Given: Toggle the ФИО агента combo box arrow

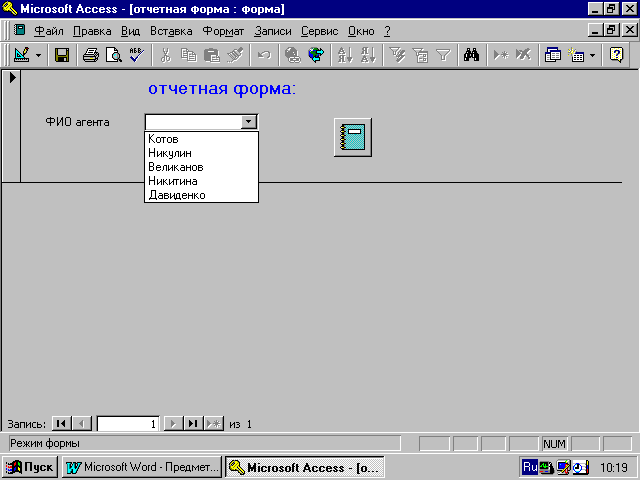Looking at the screenshot, I should point(249,122).
